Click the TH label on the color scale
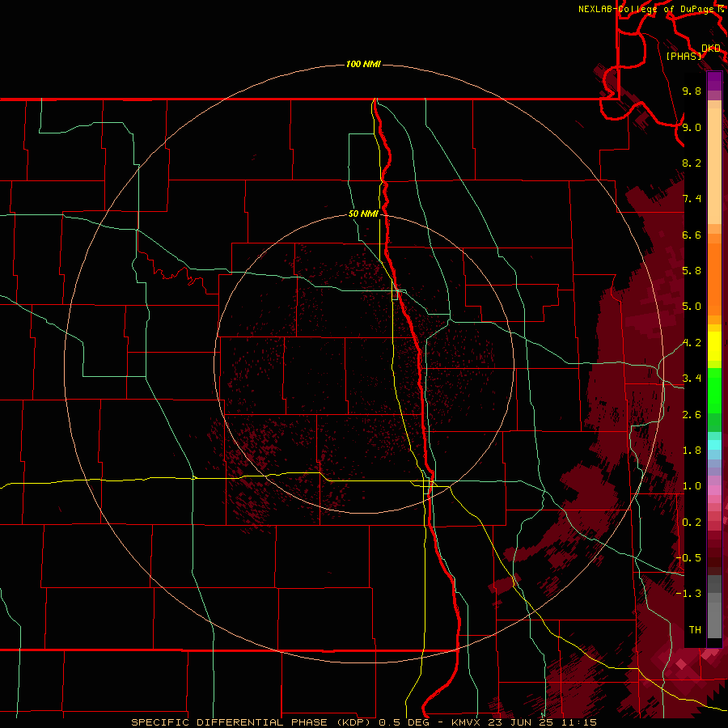The width and height of the screenshot is (728, 728). 695,630
